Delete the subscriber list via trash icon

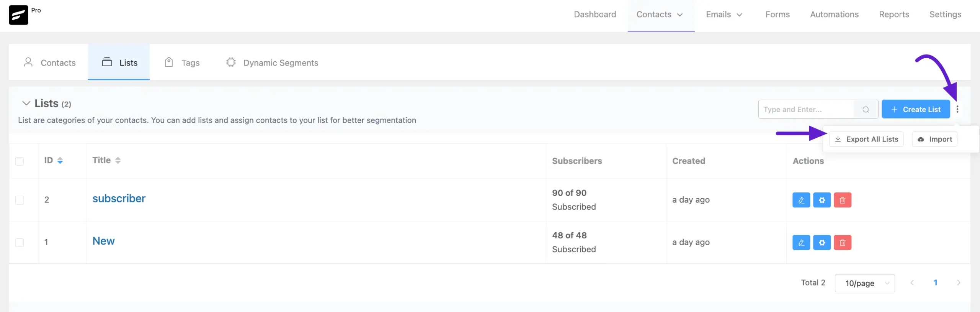point(842,200)
